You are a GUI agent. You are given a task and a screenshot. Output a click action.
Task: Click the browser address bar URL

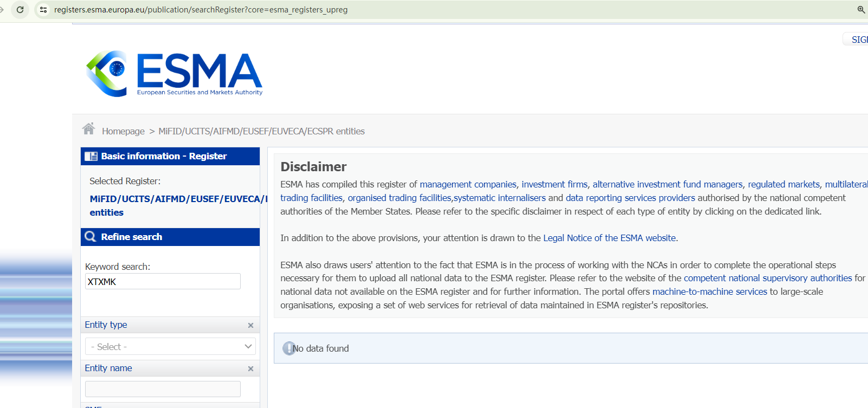pos(201,10)
